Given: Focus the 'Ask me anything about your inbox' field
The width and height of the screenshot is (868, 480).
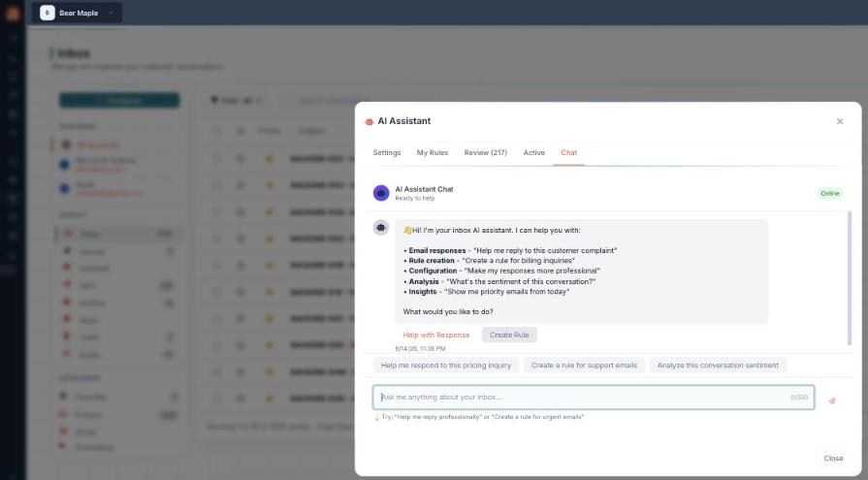Looking at the screenshot, I should click(x=594, y=398).
